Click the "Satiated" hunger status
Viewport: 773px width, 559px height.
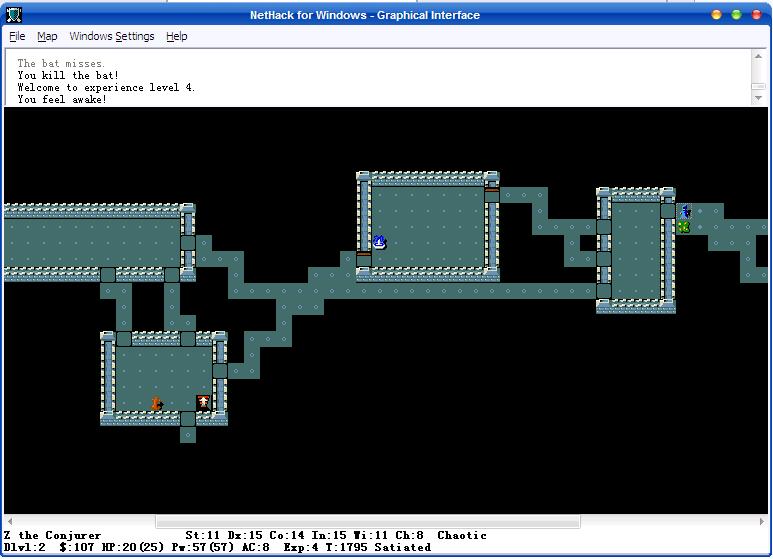point(402,547)
